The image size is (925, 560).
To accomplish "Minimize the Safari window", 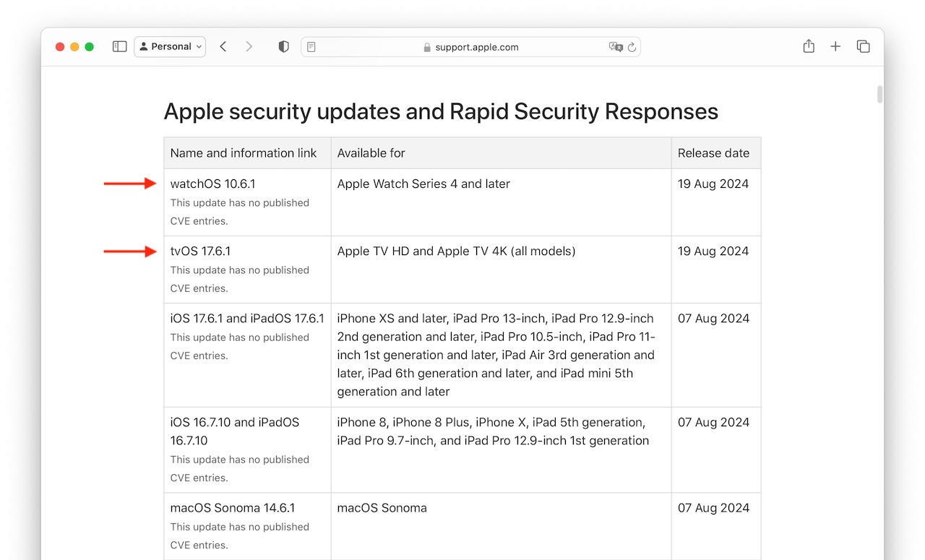I will click(74, 47).
